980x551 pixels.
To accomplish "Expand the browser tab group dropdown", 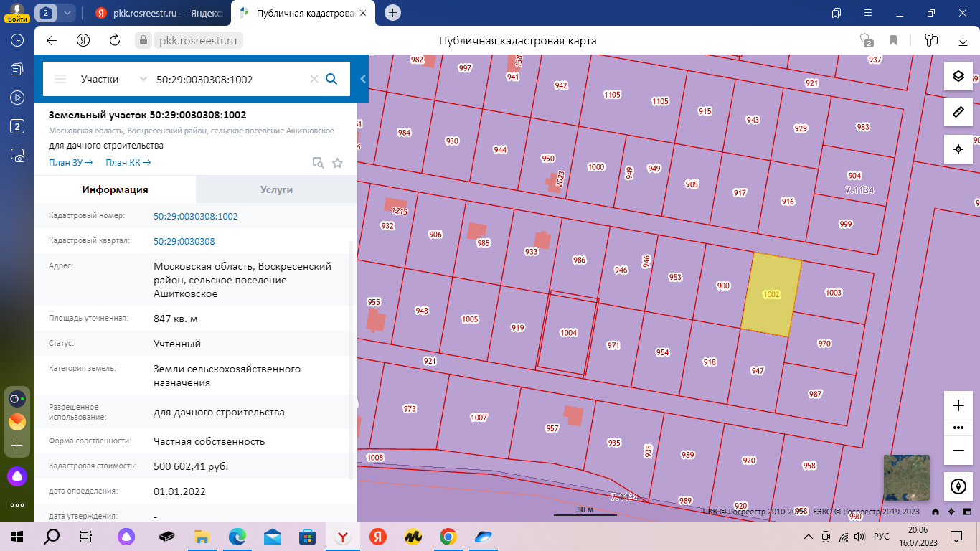I will [67, 13].
